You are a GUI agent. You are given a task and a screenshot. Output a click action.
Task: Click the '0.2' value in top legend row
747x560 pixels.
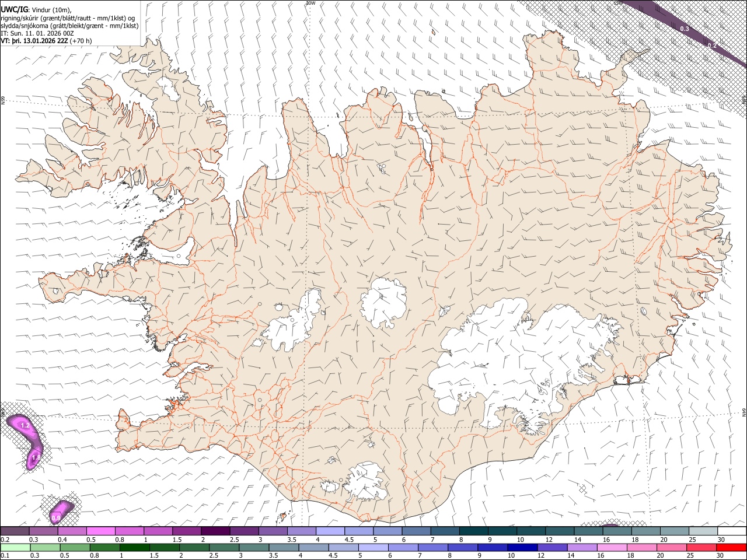[x=5, y=539]
